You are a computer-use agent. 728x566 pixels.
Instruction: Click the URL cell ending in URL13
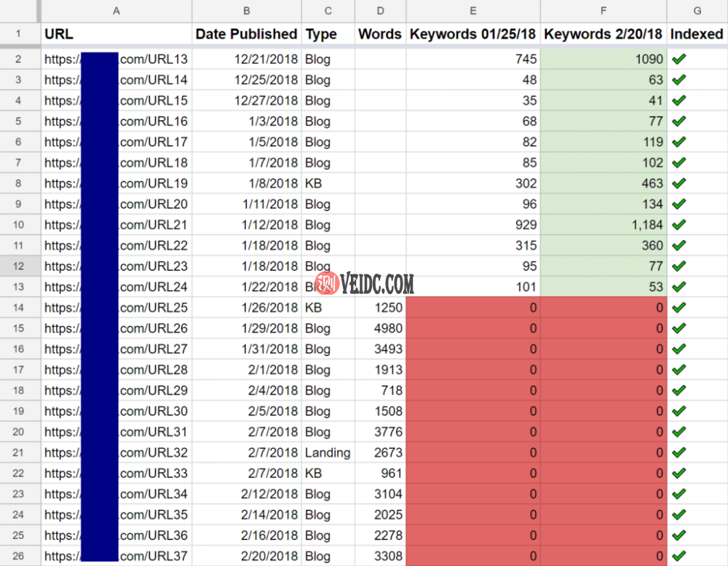pyautogui.click(x=116, y=59)
